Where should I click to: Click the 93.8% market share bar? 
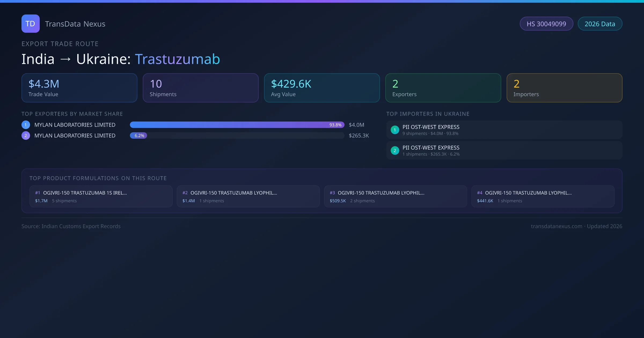point(237,125)
